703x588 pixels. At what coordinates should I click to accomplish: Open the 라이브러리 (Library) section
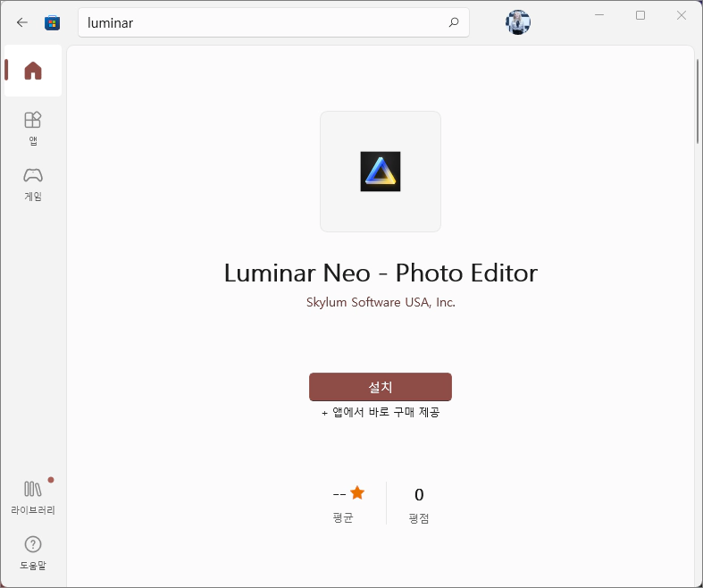33,498
